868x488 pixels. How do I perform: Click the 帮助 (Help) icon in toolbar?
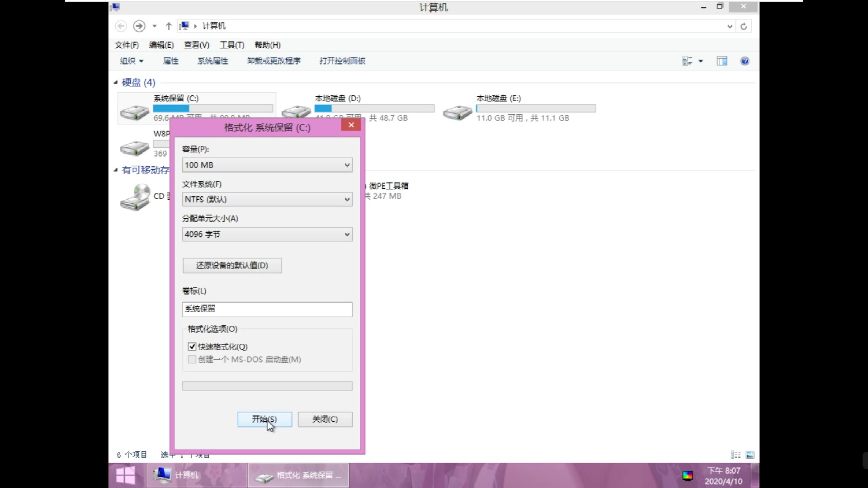pos(745,61)
